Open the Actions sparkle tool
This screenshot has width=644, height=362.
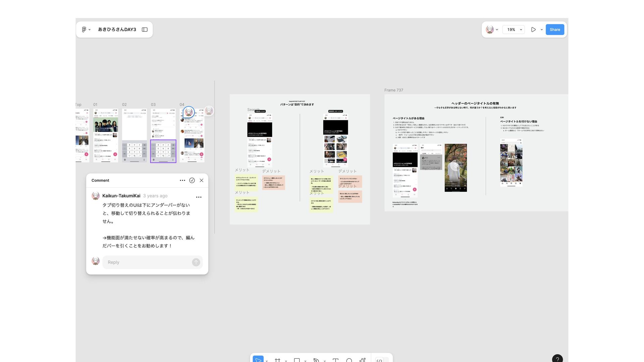(x=363, y=360)
